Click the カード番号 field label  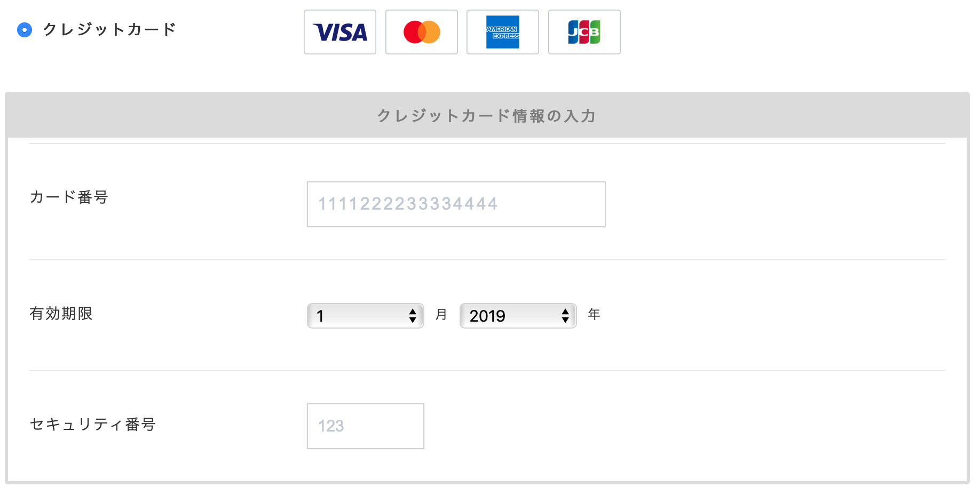tap(69, 197)
